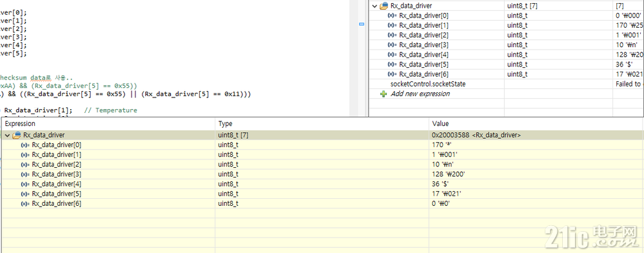
Task: Click "hecksum data" comment line in editor
Action: click(x=37, y=77)
